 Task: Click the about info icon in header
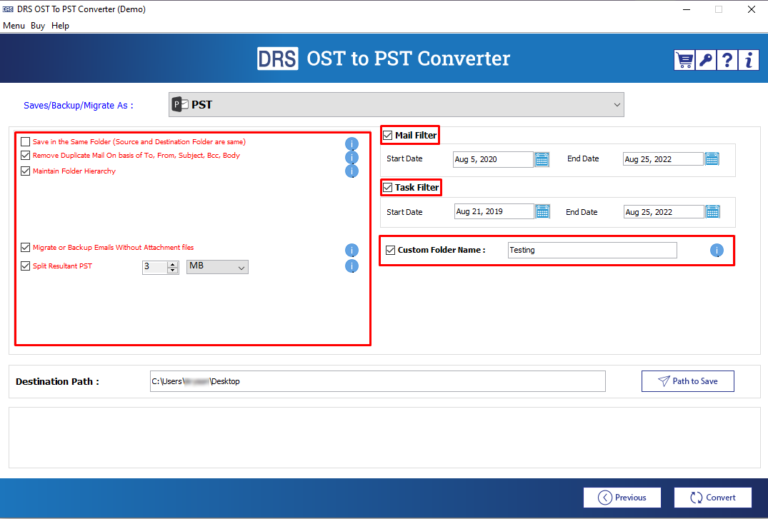[x=747, y=59]
